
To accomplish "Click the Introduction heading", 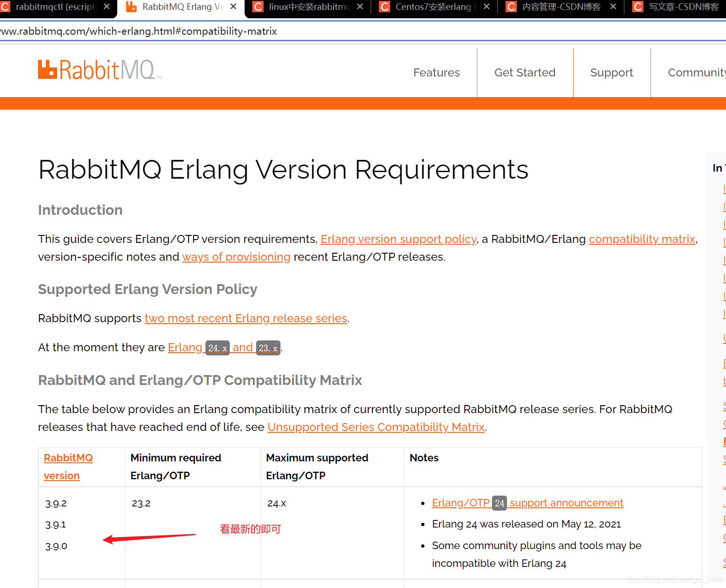I will [80, 210].
